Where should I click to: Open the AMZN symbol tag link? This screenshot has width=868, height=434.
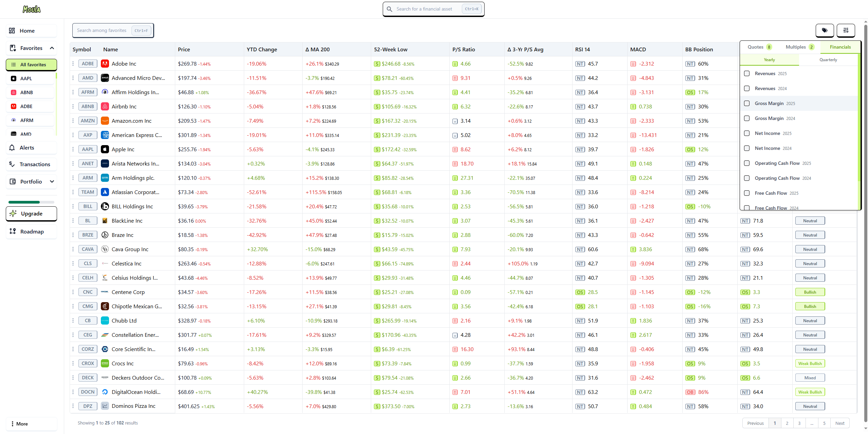88,121
